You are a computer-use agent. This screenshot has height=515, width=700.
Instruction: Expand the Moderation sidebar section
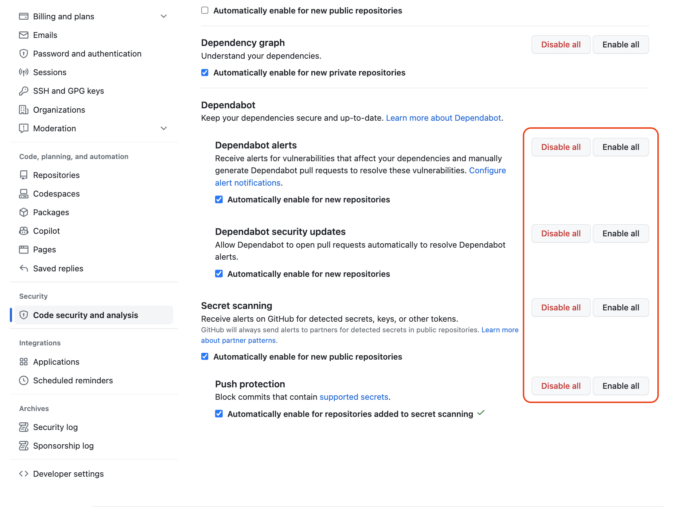(164, 128)
